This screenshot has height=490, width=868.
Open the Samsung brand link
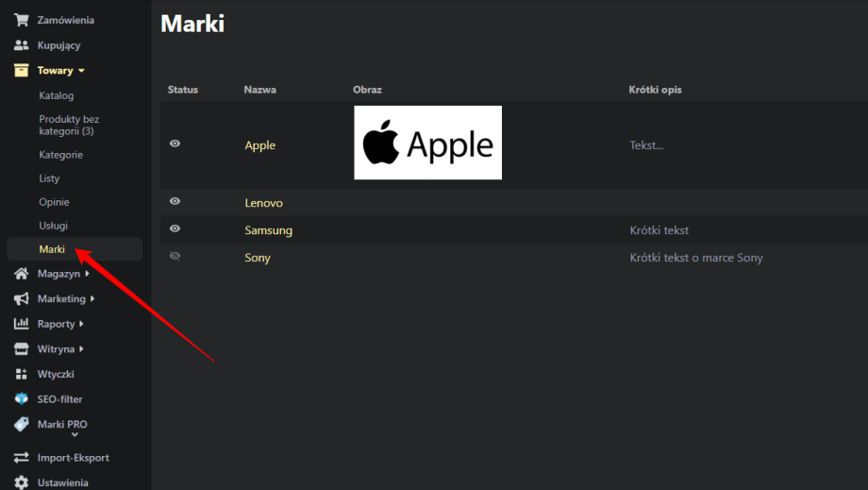pos(268,230)
